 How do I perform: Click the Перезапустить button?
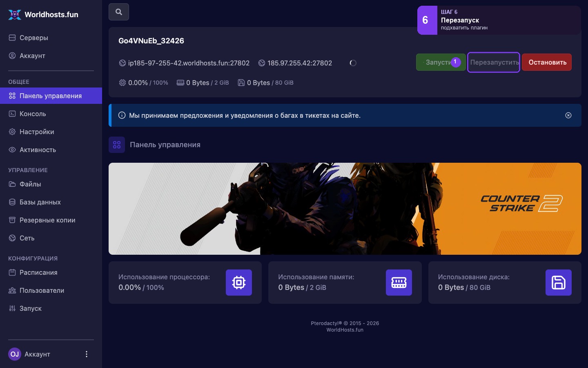pos(494,62)
